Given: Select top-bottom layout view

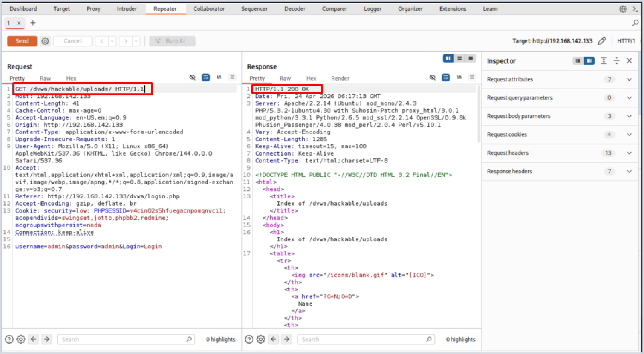Looking at the screenshot, I should (x=459, y=58).
